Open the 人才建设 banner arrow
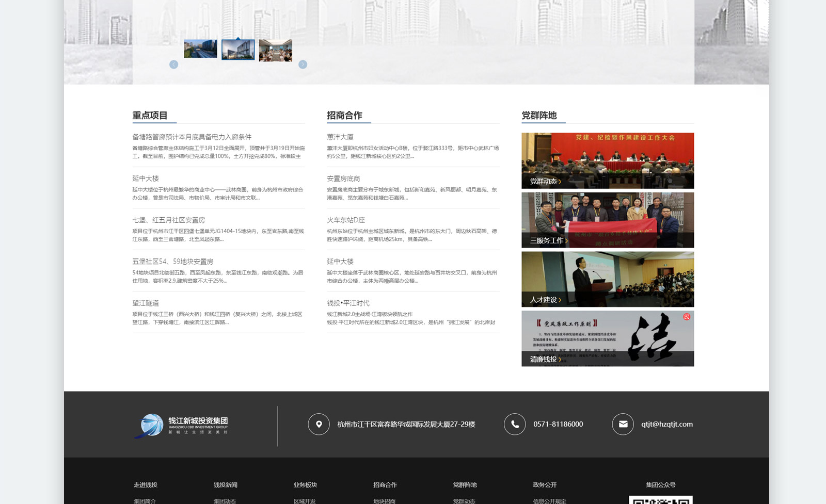This screenshot has width=826, height=504. click(560, 300)
